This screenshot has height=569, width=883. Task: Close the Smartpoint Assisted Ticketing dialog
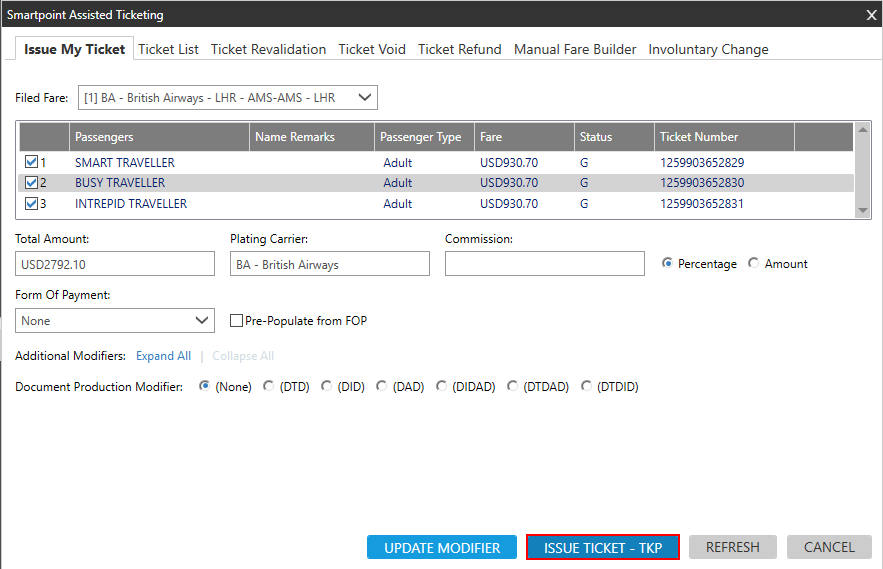[870, 15]
